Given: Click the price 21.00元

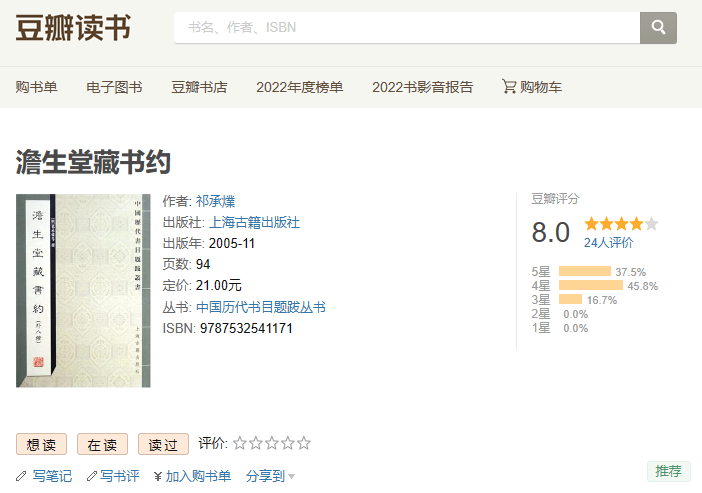Looking at the screenshot, I should (219, 286).
